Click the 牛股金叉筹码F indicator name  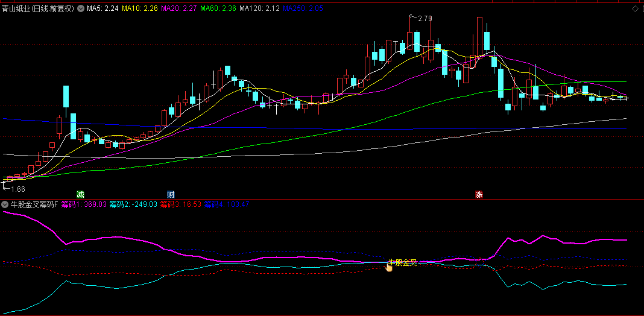[x=34, y=204]
